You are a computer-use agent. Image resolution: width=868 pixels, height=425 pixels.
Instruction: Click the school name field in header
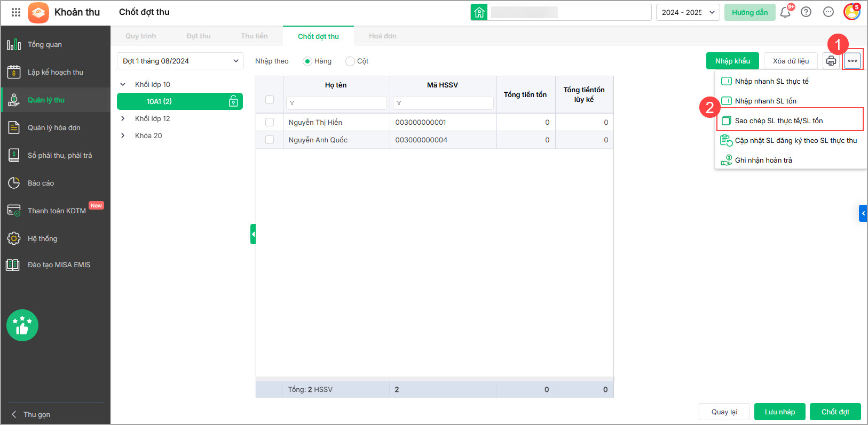point(569,12)
